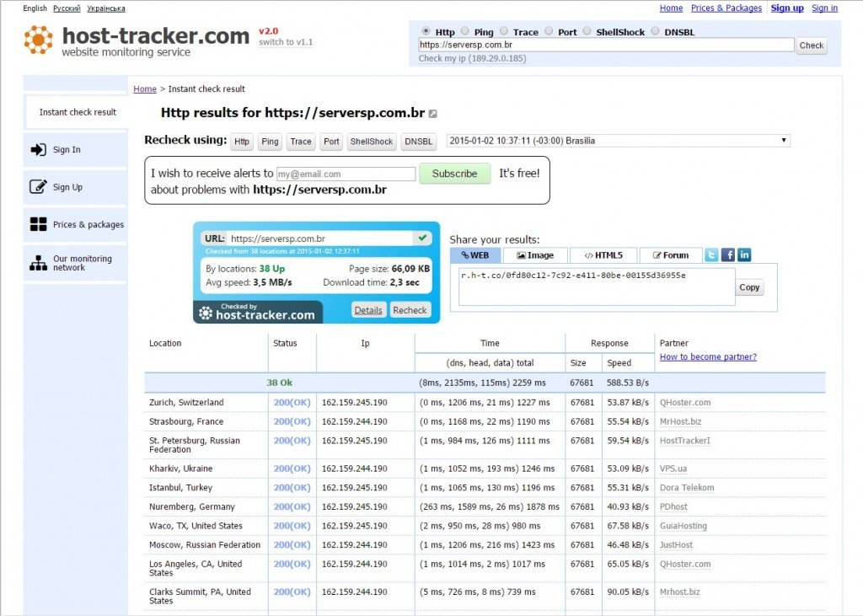
Task: Switch to the Image share tab
Action: [x=535, y=255]
